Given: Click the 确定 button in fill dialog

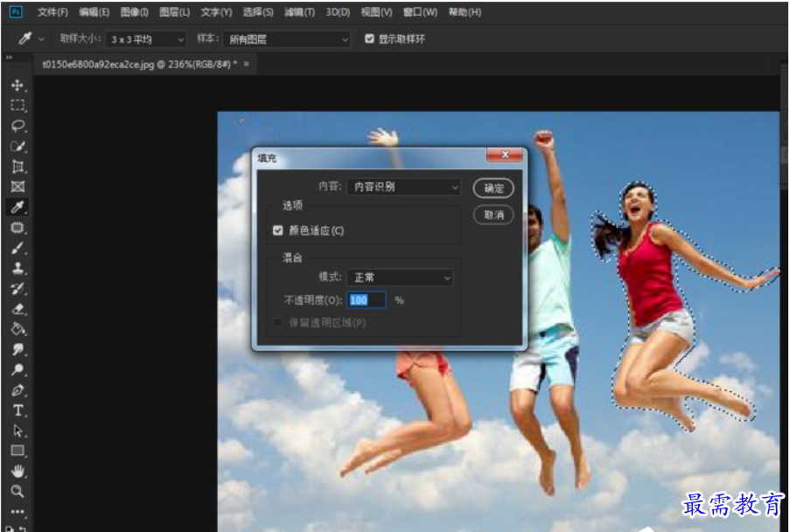Looking at the screenshot, I should click(493, 188).
